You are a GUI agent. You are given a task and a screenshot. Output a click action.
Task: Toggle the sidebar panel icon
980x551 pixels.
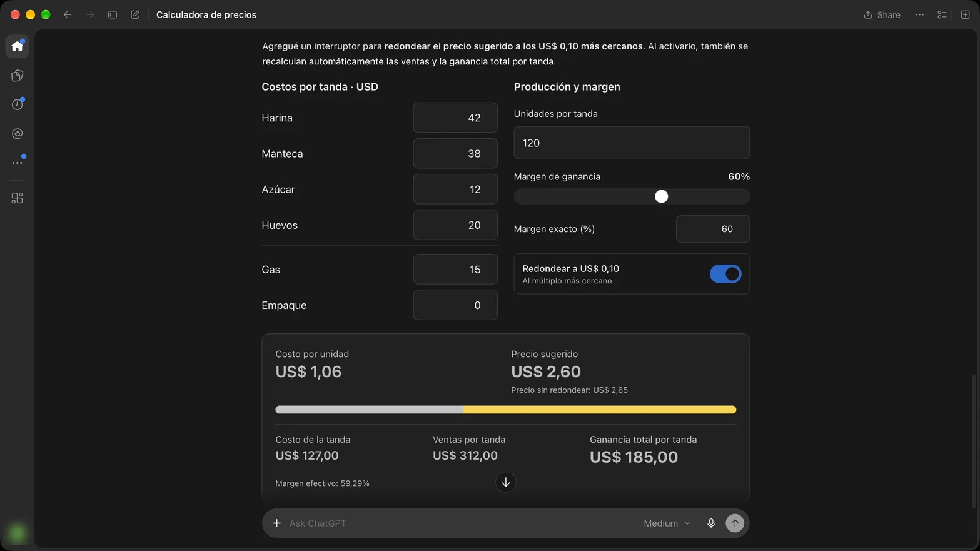113,14
